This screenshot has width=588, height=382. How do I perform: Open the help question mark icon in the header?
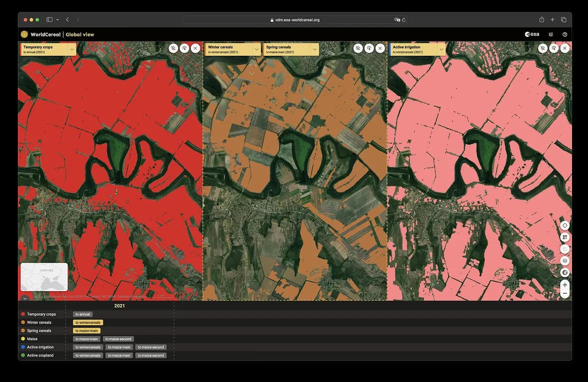point(565,34)
